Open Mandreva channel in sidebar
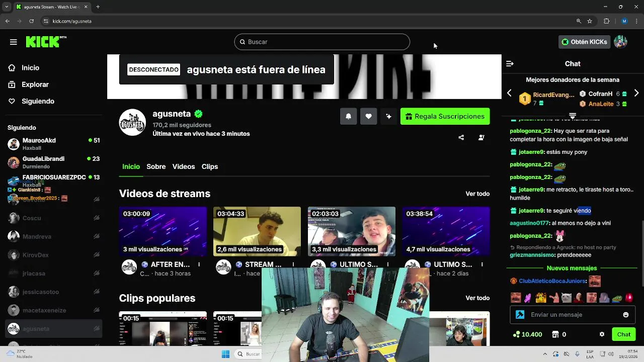Screen dimensions: 644x362 point(53,236)
